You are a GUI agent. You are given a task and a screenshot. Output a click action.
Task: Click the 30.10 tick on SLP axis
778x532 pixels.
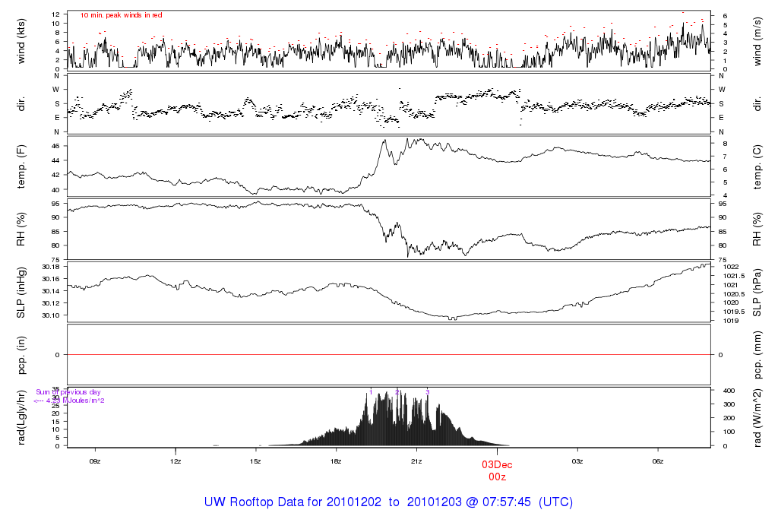point(51,315)
